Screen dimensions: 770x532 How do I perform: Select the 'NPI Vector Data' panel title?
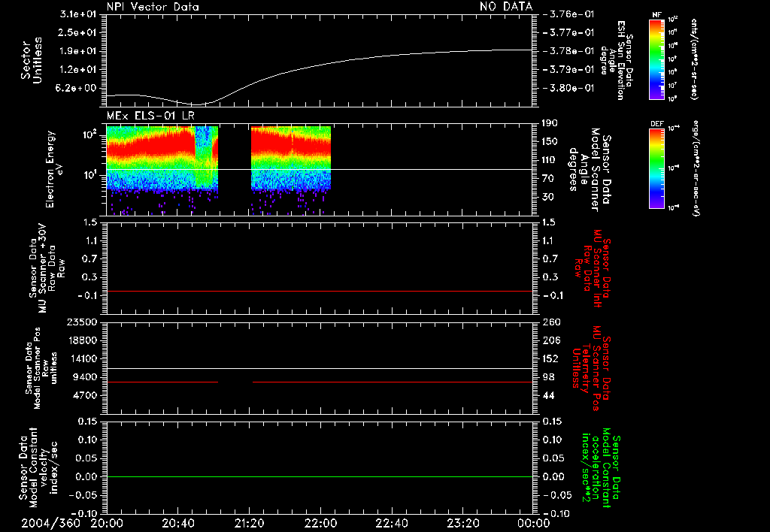click(x=153, y=7)
